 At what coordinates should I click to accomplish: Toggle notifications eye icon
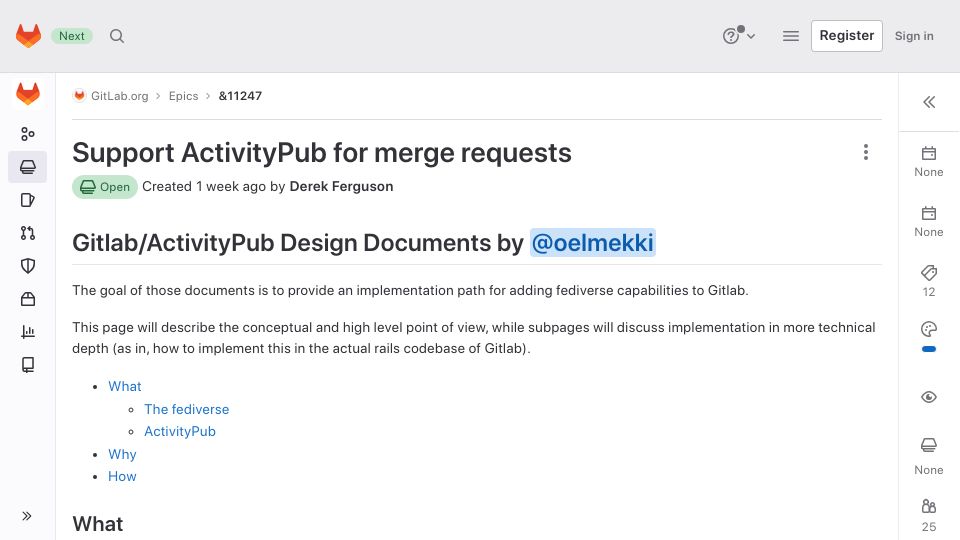click(x=929, y=397)
